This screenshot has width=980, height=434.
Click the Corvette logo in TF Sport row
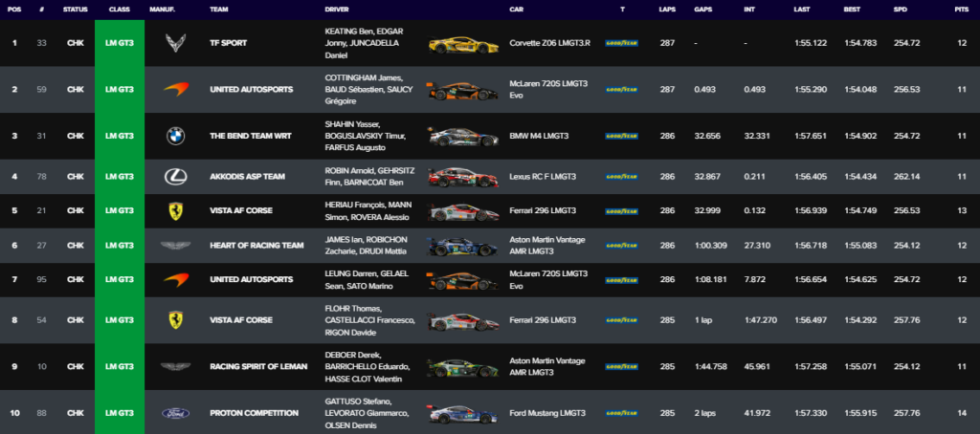pos(175,43)
